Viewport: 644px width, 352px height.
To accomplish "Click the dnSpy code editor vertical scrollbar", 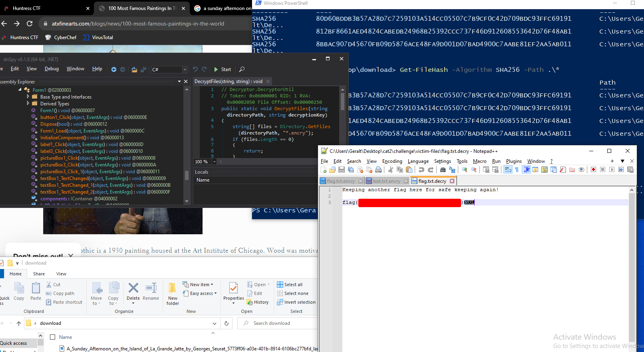I will click(x=342, y=102).
